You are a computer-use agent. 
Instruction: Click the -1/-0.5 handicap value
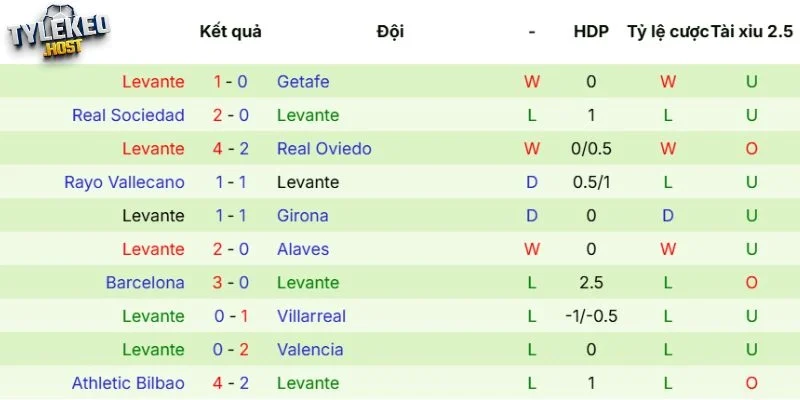pyautogui.click(x=591, y=316)
